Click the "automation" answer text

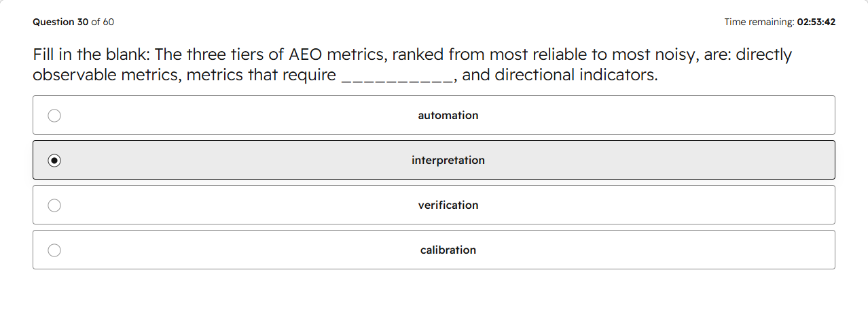448,116
